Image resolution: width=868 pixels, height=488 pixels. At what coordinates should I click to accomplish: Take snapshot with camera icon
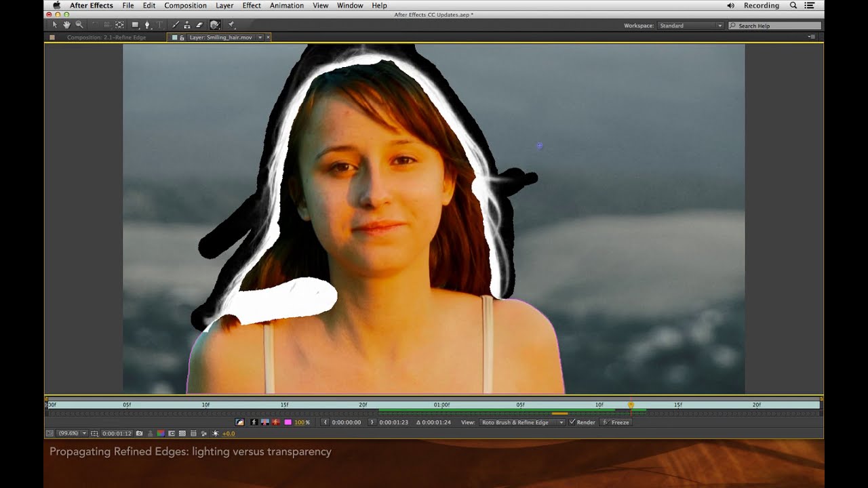click(139, 434)
